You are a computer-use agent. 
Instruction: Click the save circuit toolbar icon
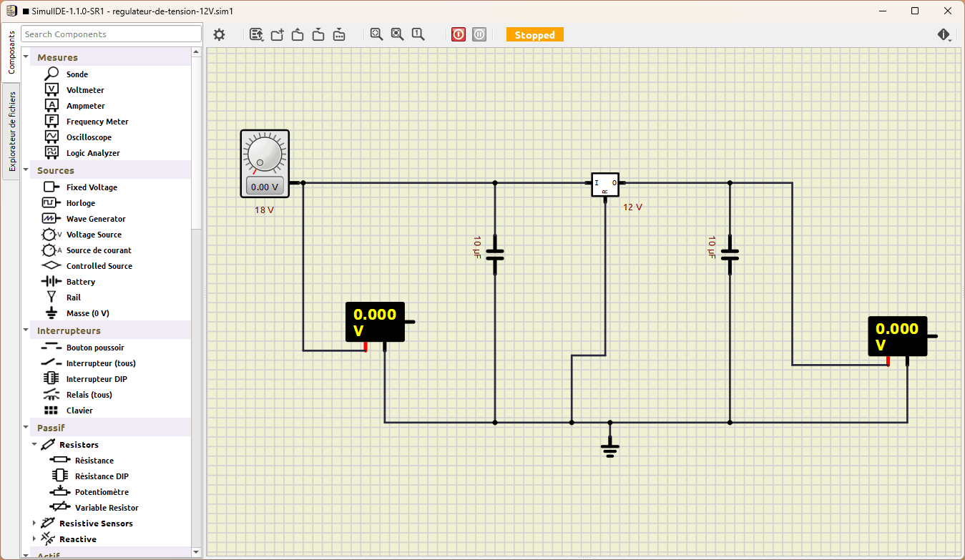pos(319,34)
